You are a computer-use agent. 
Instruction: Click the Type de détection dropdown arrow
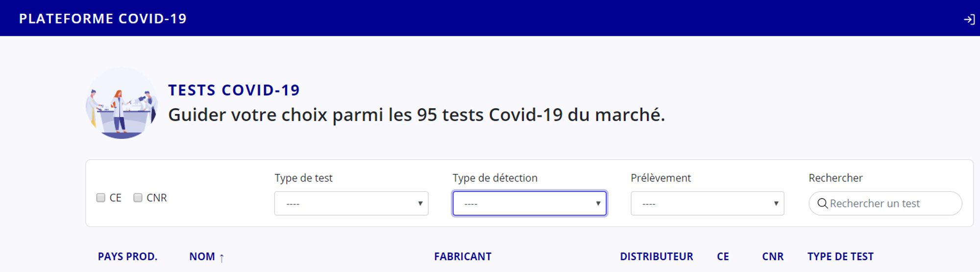point(598,204)
